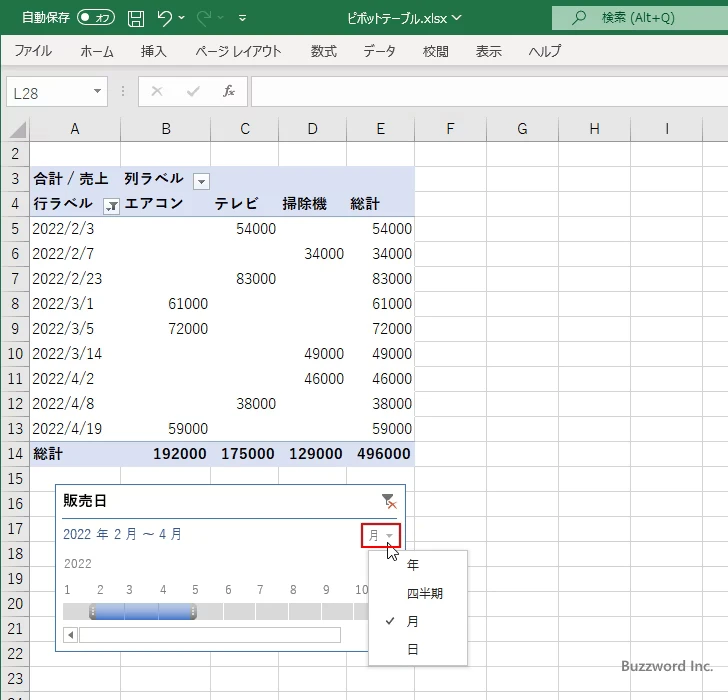This screenshot has height=700, width=728.
Task: Click the Save icon in title bar
Action: coord(136,18)
